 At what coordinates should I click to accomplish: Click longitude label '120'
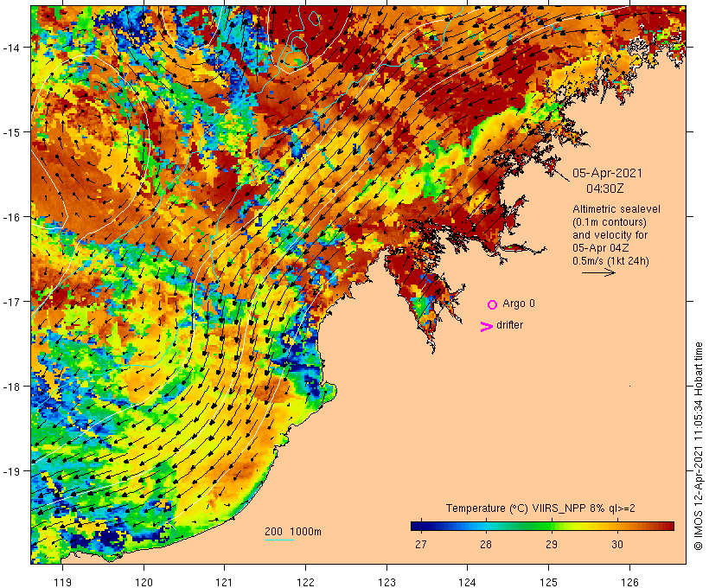pyautogui.click(x=144, y=582)
